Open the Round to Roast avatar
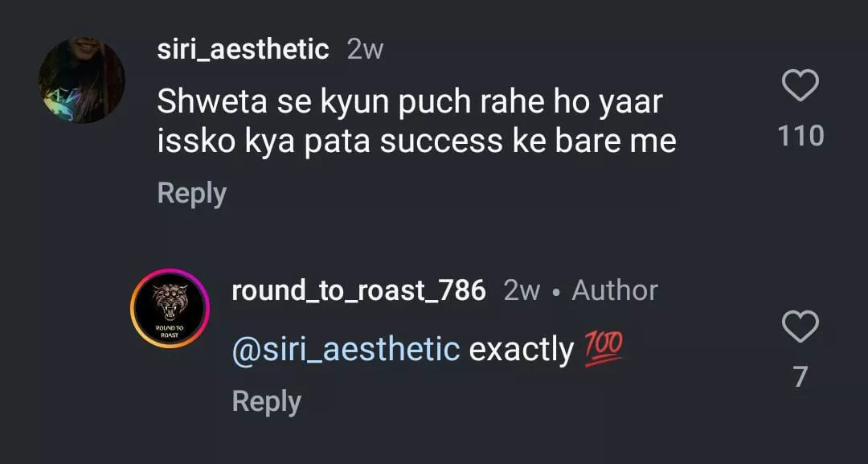This screenshot has height=464, width=868. (170, 309)
